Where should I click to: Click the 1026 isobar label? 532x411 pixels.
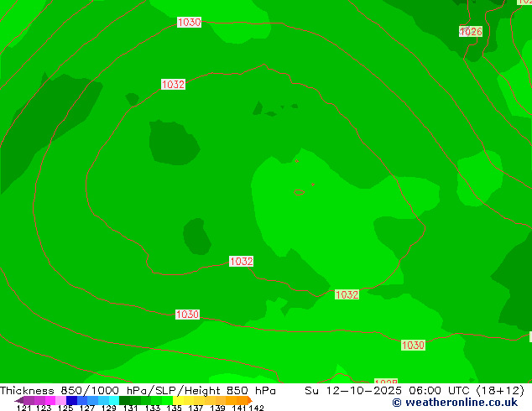(471, 32)
